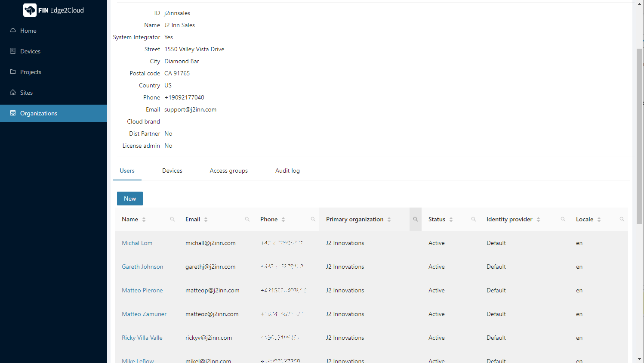Select Organizations in sidebar
644x363 pixels.
[x=53, y=113]
